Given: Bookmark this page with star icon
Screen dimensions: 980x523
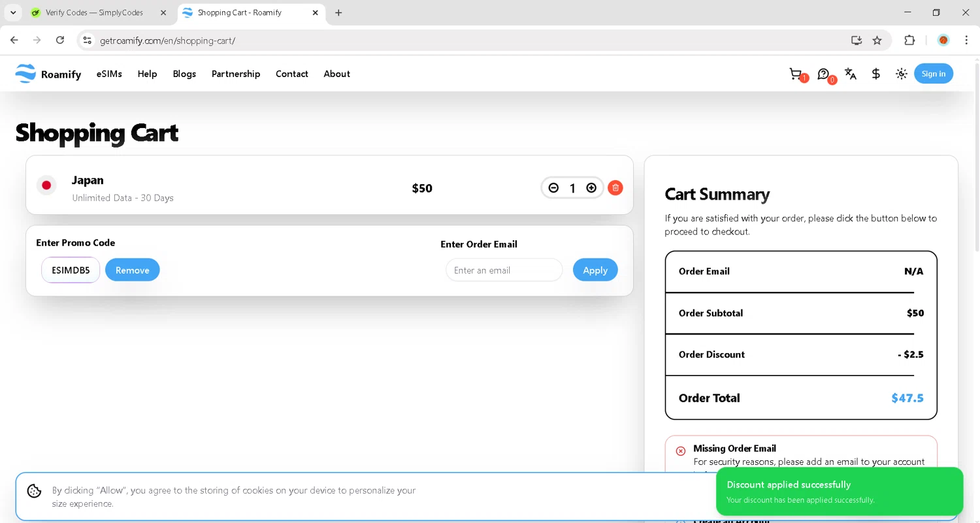Looking at the screenshot, I should click(x=877, y=40).
